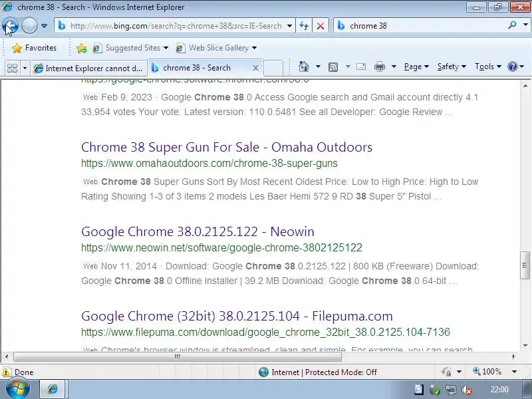Click the vertical scrollbar down arrow
The height and width of the screenshot is (399, 532).
(525, 346)
